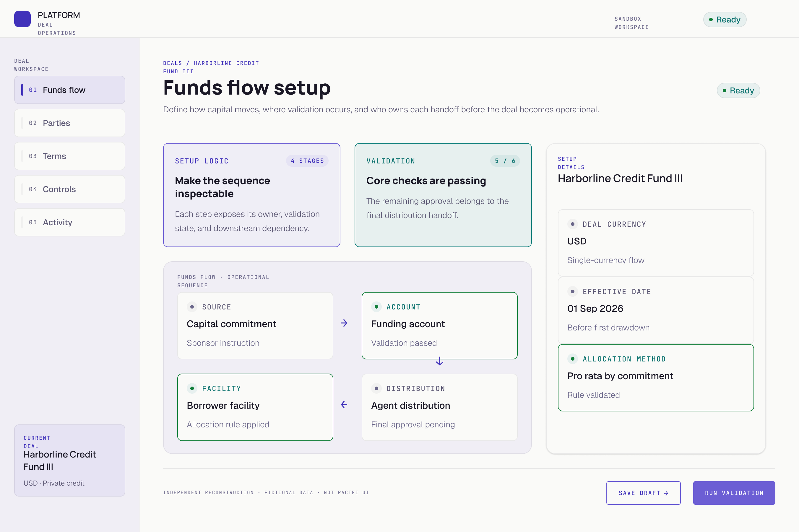Image resolution: width=799 pixels, height=532 pixels.
Task: Click the green dot on Account card
Action: coord(376,307)
